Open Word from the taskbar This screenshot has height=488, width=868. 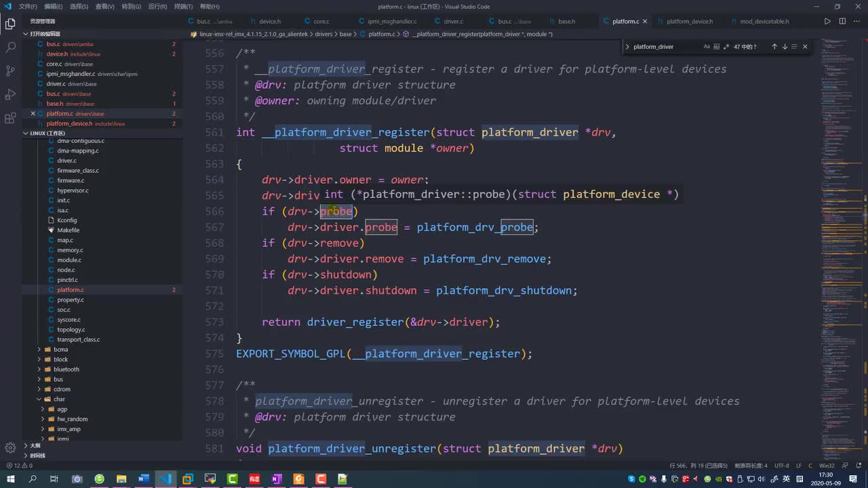[x=143, y=479]
